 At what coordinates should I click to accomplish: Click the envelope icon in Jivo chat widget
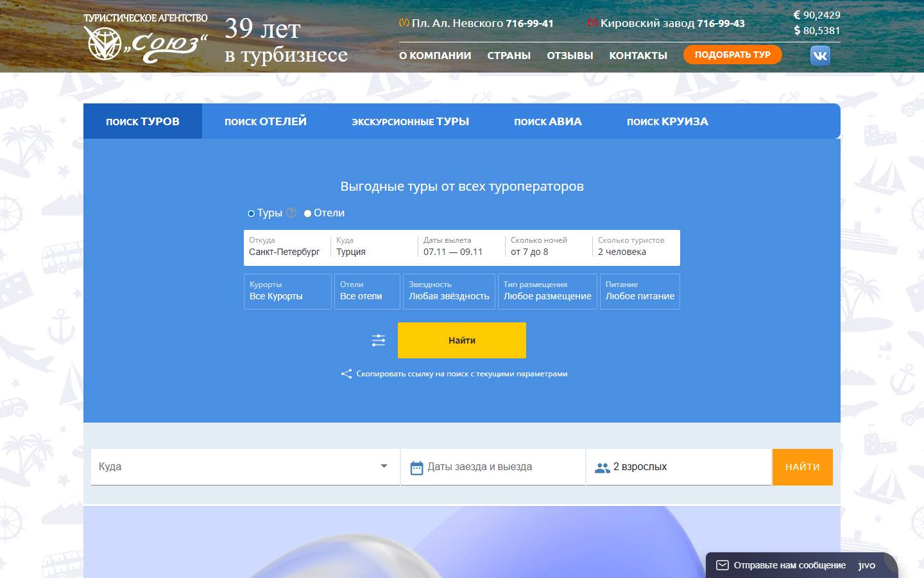tap(723, 565)
